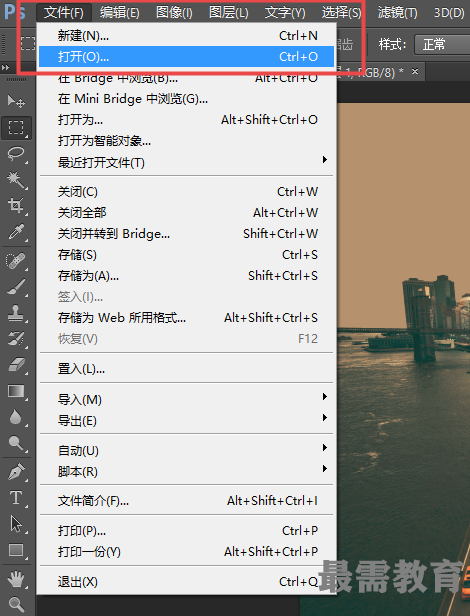Select the Move tool
This screenshot has height=616, width=470.
[x=16, y=101]
